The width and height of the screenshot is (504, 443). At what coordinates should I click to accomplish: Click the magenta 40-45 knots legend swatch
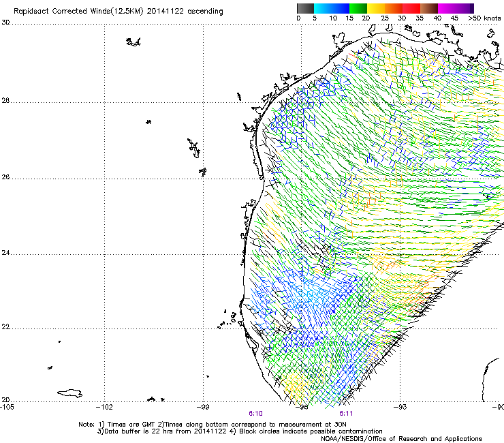[x=447, y=8]
